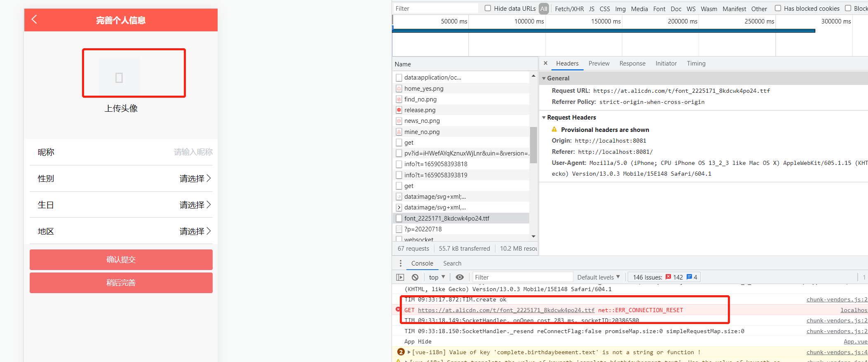This screenshot has width=868, height=362.
Task: Open the Timing tab
Action: coord(696,63)
